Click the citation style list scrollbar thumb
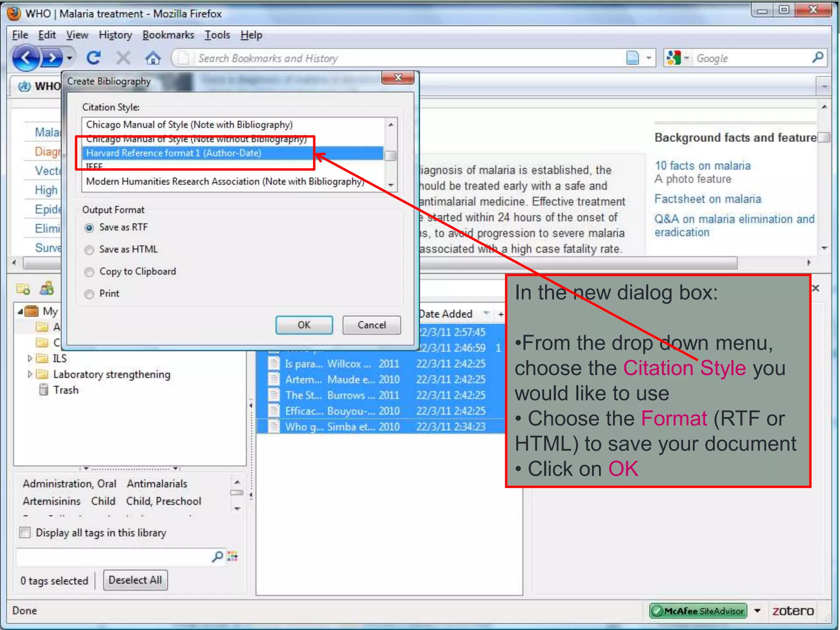The width and height of the screenshot is (840, 630). 391,156
